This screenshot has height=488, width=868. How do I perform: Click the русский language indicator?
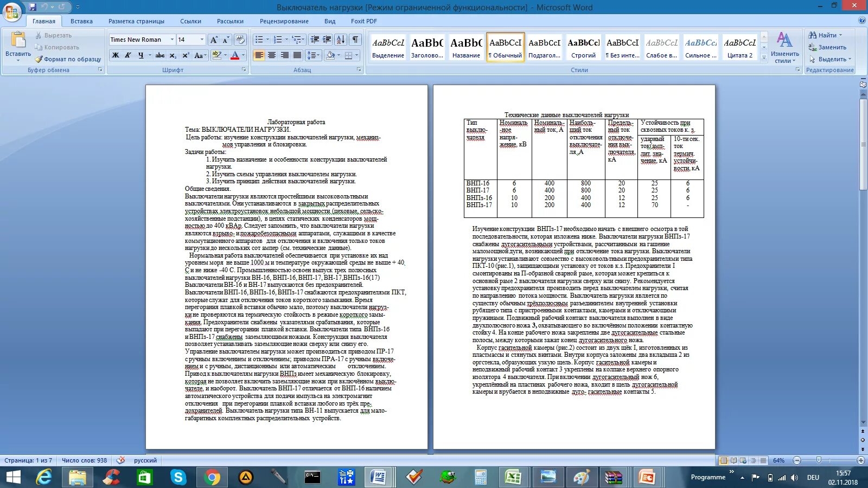(145, 460)
